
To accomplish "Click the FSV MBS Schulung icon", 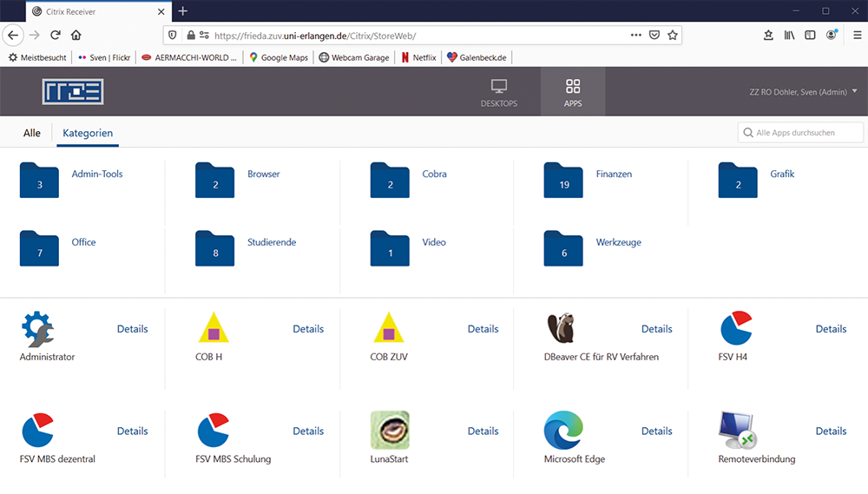I will [x=214, y=431].
